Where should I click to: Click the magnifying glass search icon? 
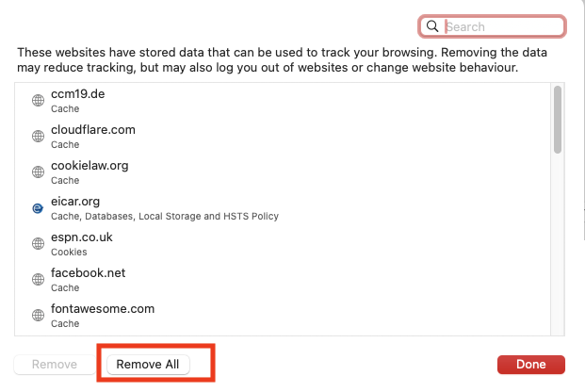click(x=432, y=26)
